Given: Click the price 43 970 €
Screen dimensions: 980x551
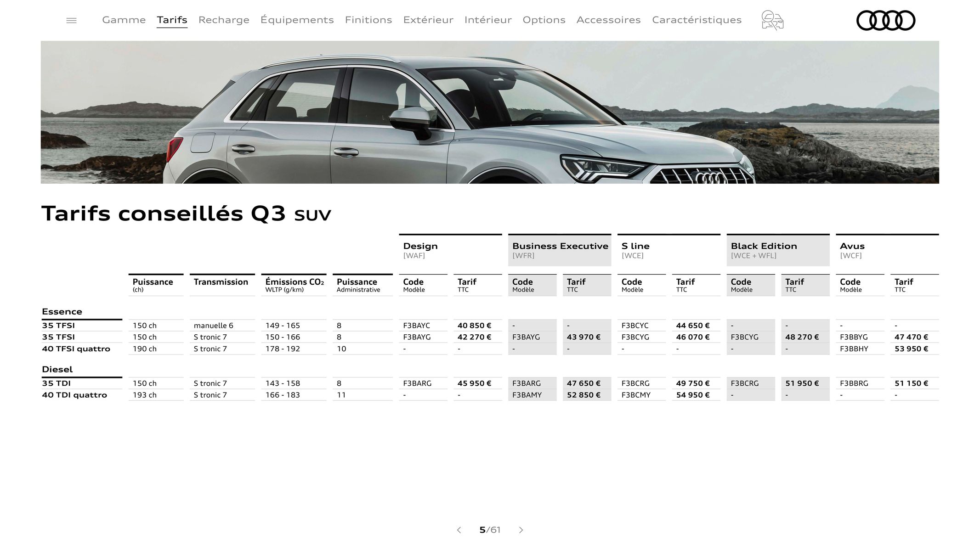Looking at the screenshot, I should [583, 337].
